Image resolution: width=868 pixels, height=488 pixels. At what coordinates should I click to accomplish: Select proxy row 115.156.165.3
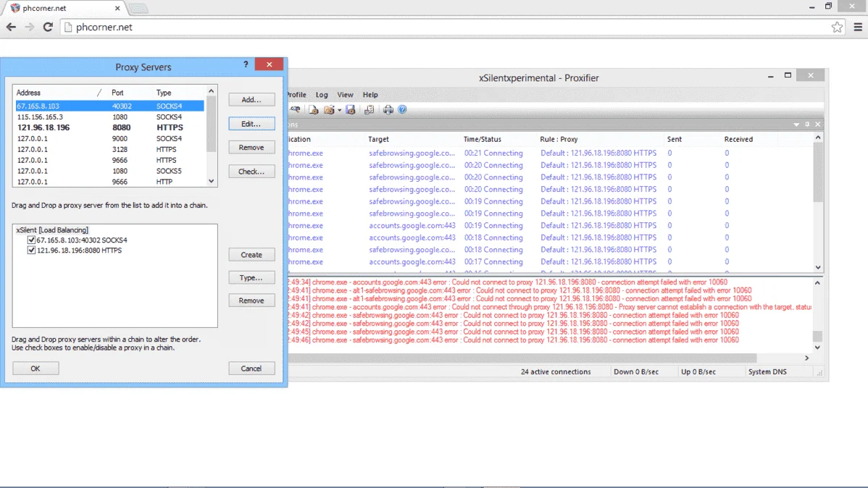109,117
